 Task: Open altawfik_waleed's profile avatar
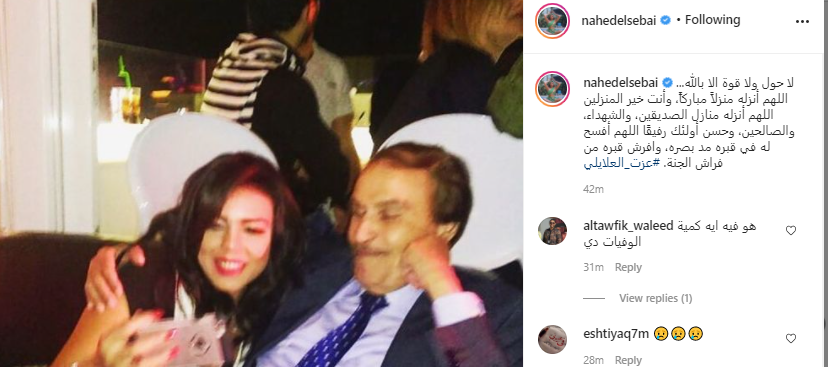pos(552,231)
